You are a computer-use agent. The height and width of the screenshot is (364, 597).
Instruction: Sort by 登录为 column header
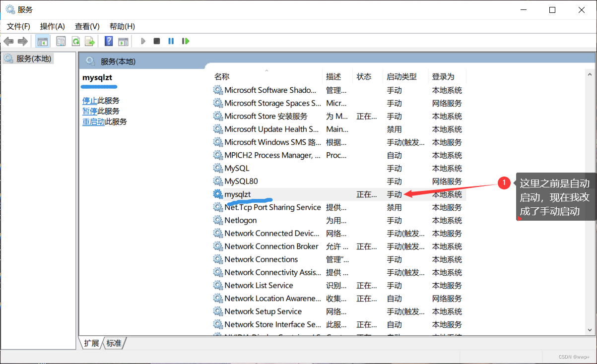(x=447, y=76)
